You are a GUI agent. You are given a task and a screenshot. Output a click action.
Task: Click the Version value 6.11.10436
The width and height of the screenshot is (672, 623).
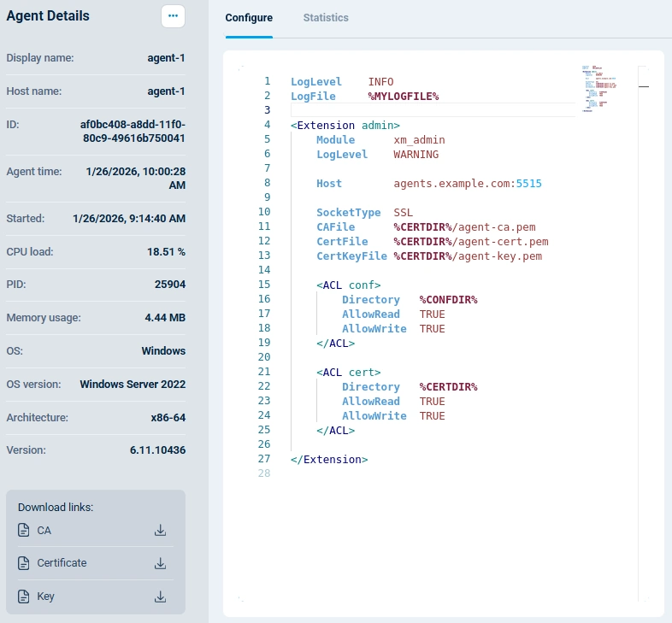[x=157, y=450]
